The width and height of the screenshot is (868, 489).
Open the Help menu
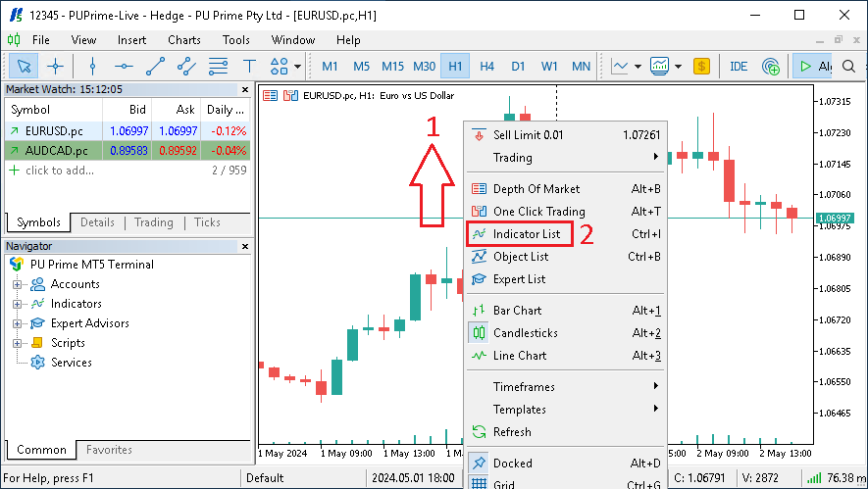(348, 40)
